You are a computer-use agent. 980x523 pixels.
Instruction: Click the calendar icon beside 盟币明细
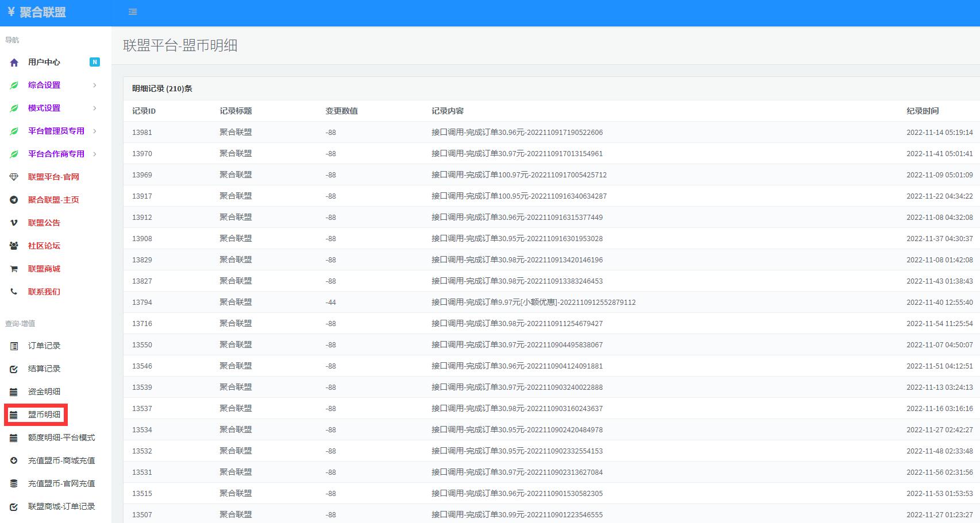click(x=14, y=415)
